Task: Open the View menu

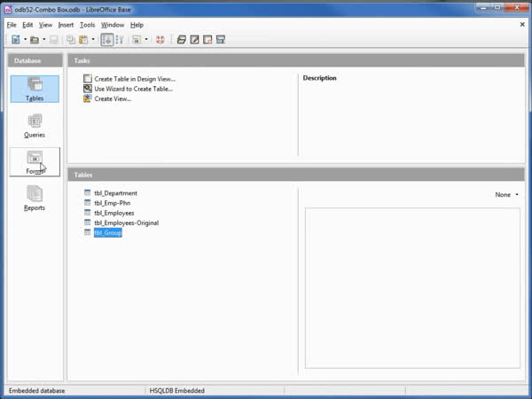Action: pyautogui.click(x=45, y=25)
